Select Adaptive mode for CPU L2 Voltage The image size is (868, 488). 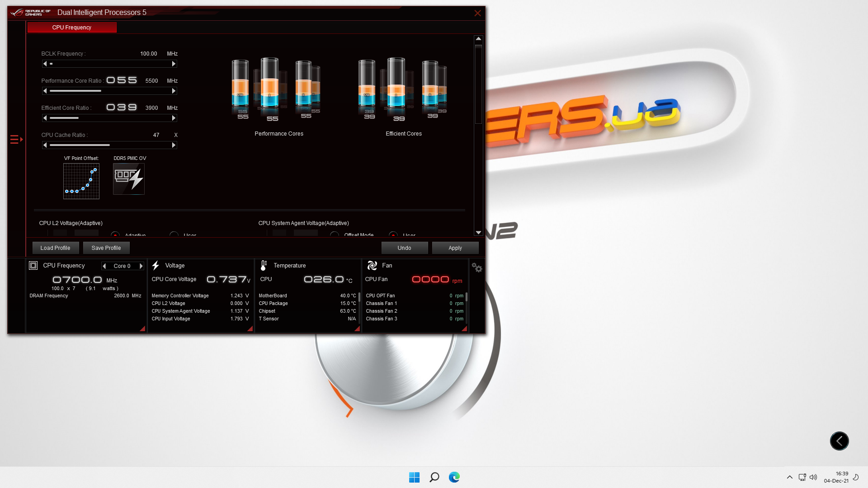tap(115, 235)
